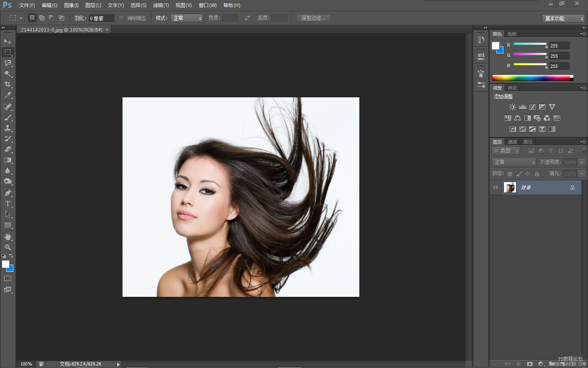Image resolution: width=588 pixels, height=368 pixels.
Task: Open the layer blend mode 正常 dropdown
Action: (514, 162)
